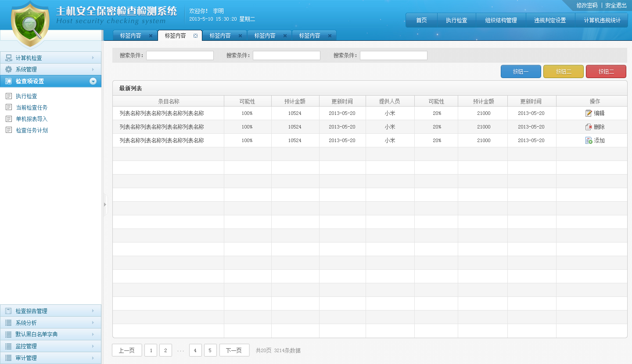Viewport: 632px width, 364px height.
Task: Click the list icon beside 审计管理
Action: pos(8,358)
